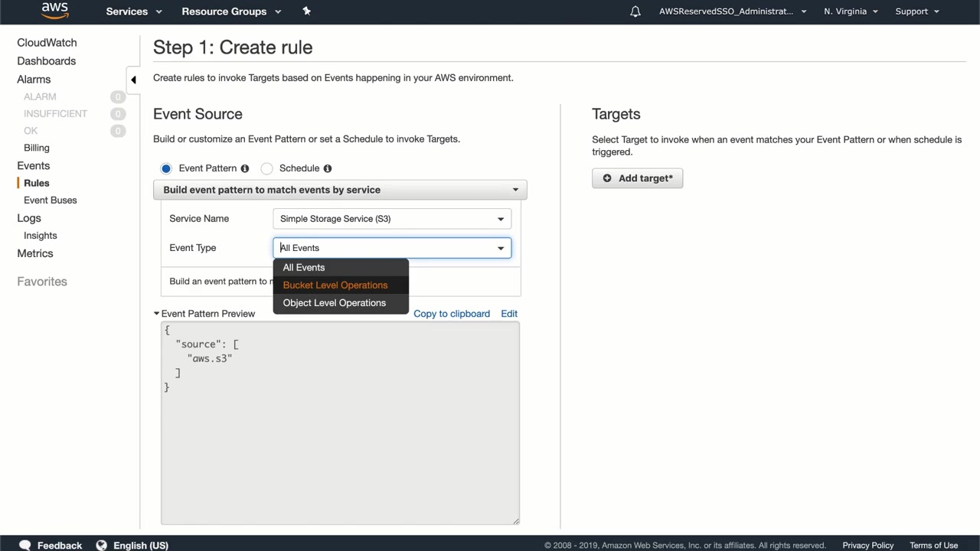
Task: Collapse the Event Pattern Preview section
Action: pyautogui.click(x=157, y=314)
